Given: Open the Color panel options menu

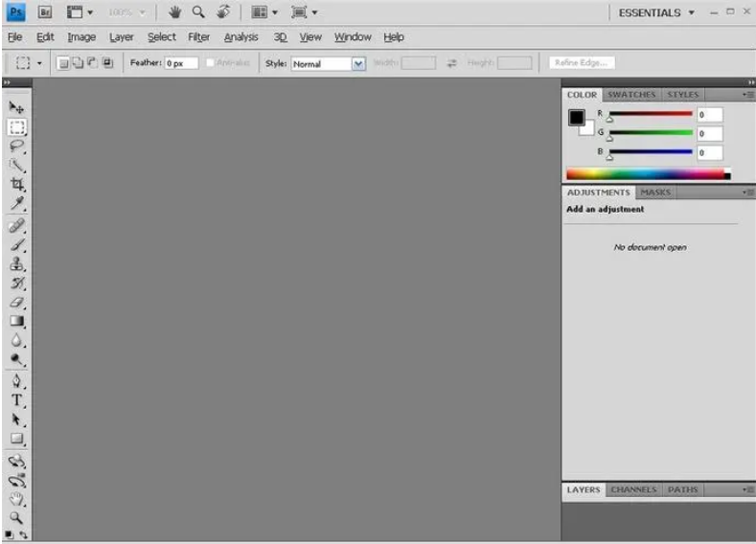Looking at the screenshot, I should pyautogui.click(x=747, y=95).
